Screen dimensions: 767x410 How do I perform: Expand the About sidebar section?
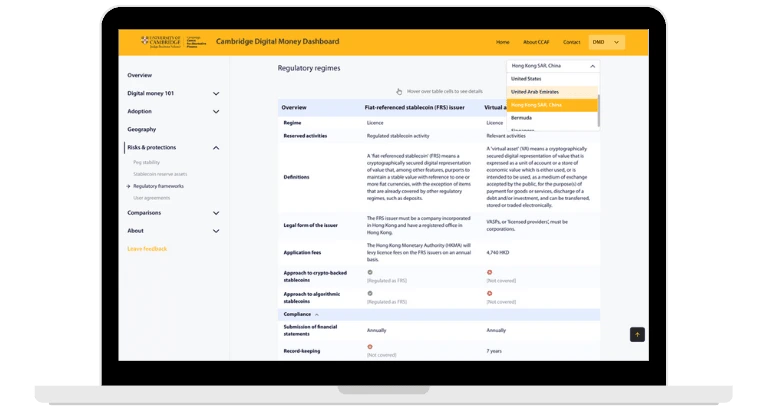point(216,231)
